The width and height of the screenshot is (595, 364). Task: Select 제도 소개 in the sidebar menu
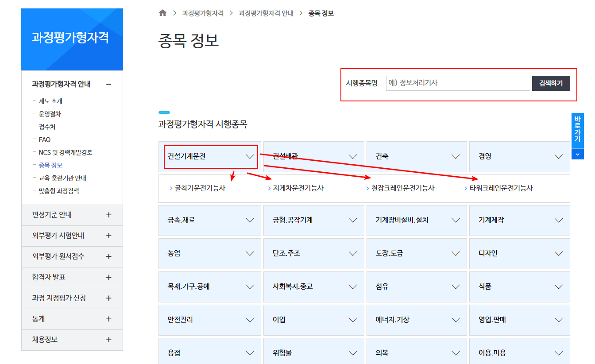[46, 101]
